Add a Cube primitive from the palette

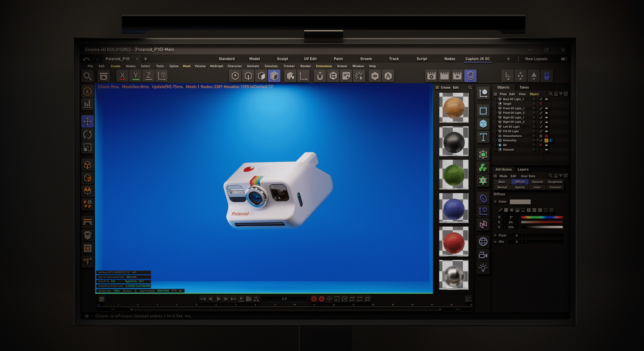click(483, 124)
